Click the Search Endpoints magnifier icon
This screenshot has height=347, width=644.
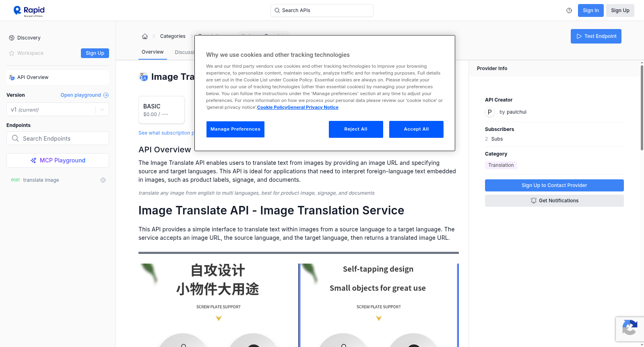15,138
